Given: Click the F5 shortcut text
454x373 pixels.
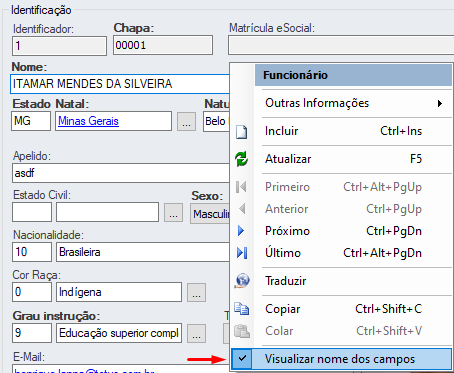Looking at the screenshot, I should tap(416, 159).
